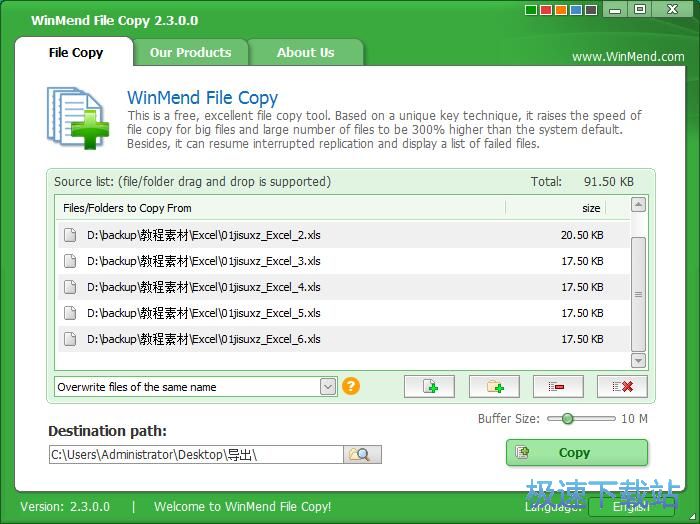
Task: Click the Total 91.50 KB value
Action: pos(608,182)
